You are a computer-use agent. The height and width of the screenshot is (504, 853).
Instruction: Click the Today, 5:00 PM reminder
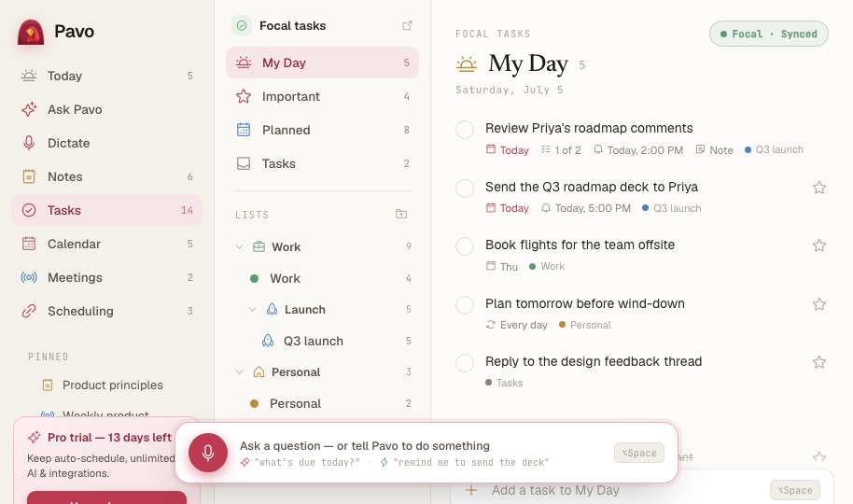coord(586,208)
